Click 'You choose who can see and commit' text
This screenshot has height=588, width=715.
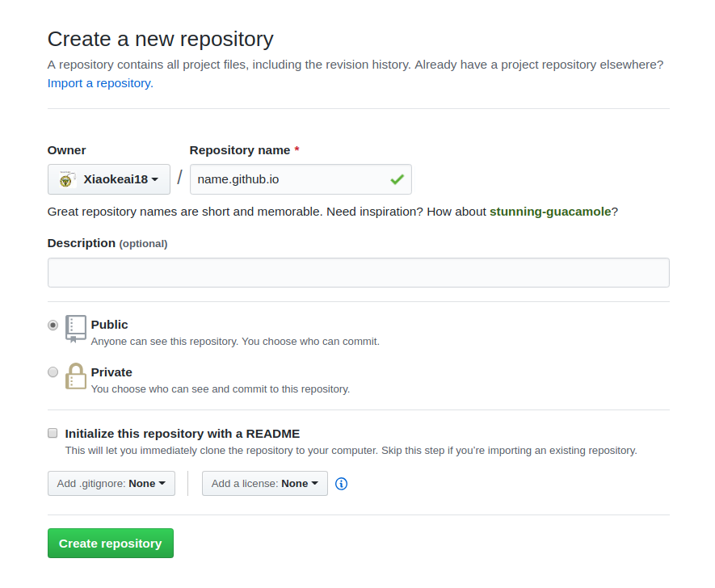pos(221,389)
